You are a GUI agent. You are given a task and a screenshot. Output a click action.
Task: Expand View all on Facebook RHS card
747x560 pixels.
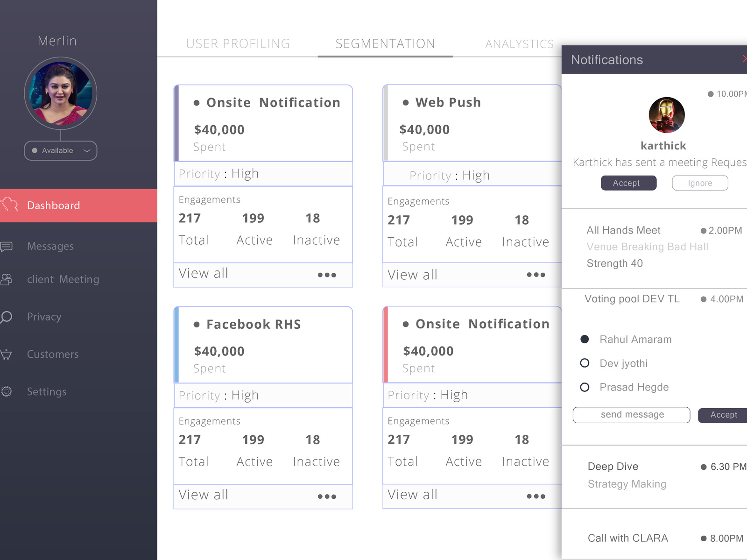204,495
